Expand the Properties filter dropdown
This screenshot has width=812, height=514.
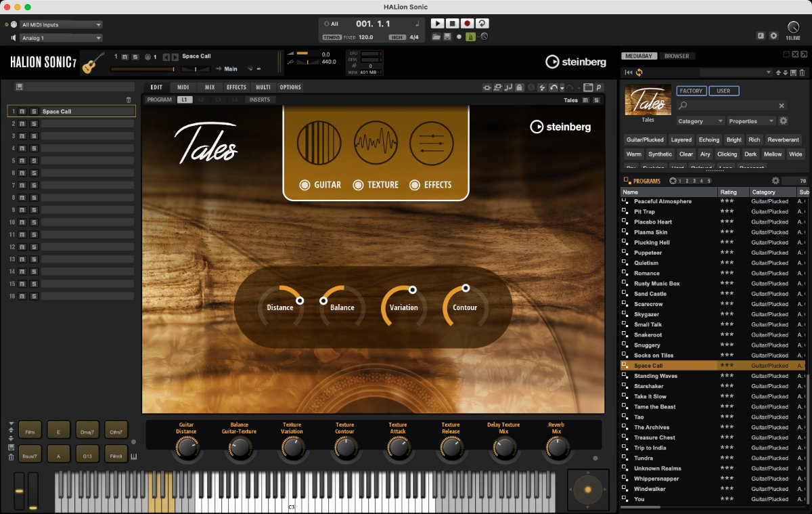point(751,121)
